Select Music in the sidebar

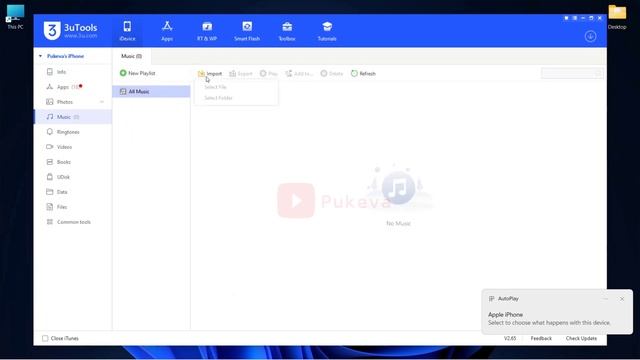click(x=73, y=117)
